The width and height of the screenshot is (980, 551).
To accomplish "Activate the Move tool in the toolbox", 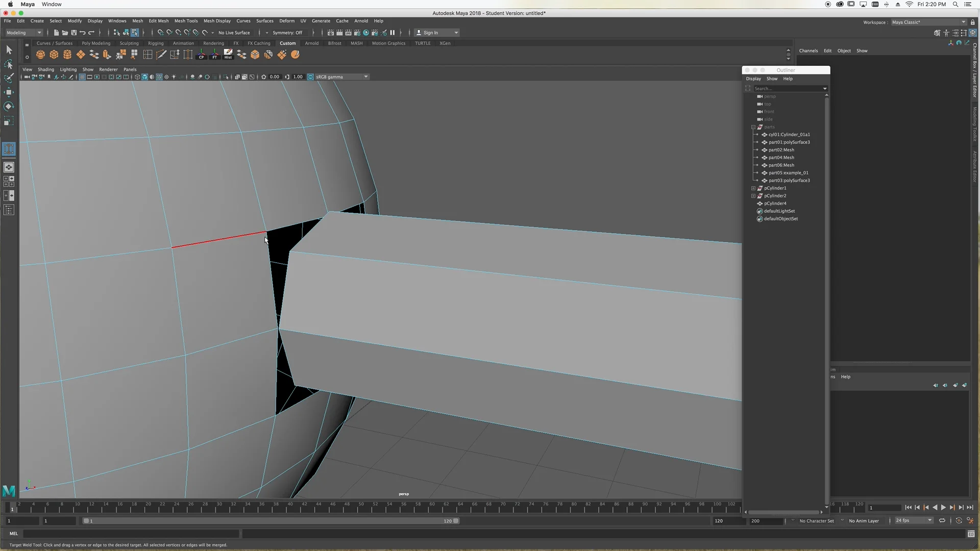I will [9, 92].
